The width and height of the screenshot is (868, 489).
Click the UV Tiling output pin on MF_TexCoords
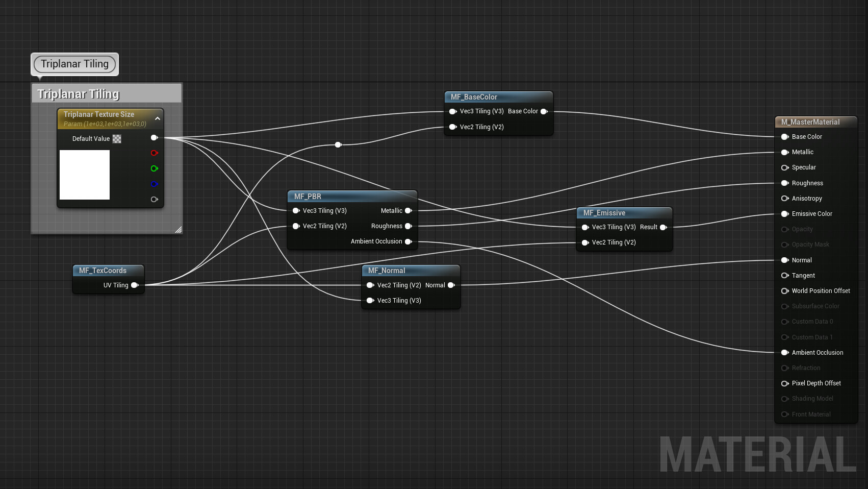[134, 285]
